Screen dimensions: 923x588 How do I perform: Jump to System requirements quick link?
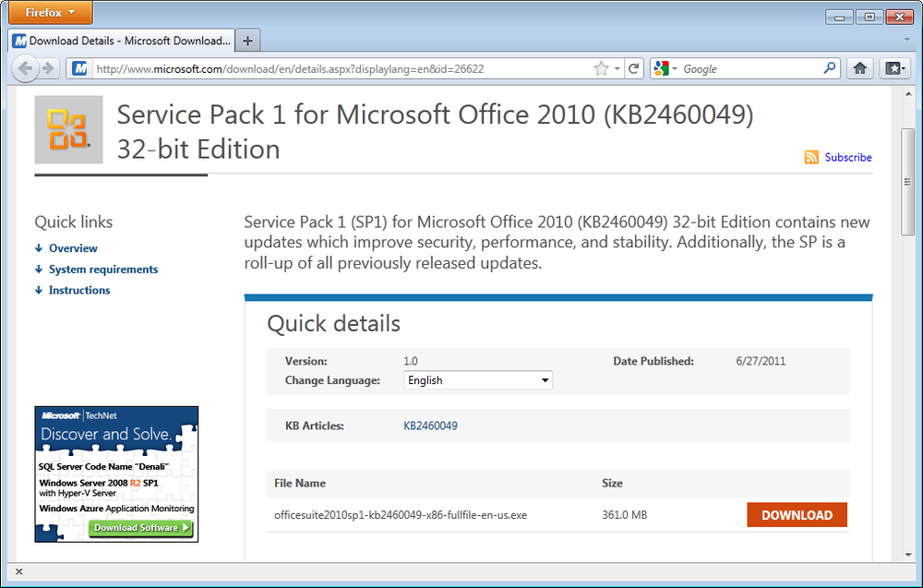point(103,269)
